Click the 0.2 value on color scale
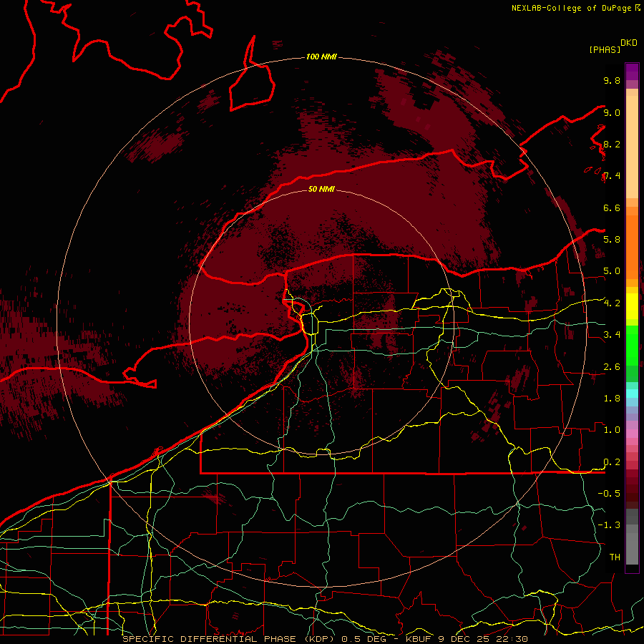 (612, 462)
